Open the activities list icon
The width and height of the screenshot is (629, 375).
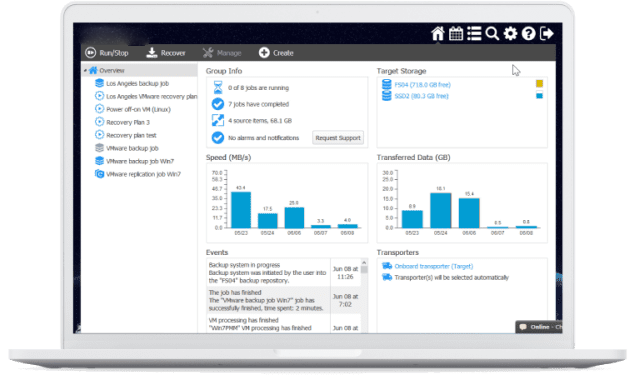point(474,34)
